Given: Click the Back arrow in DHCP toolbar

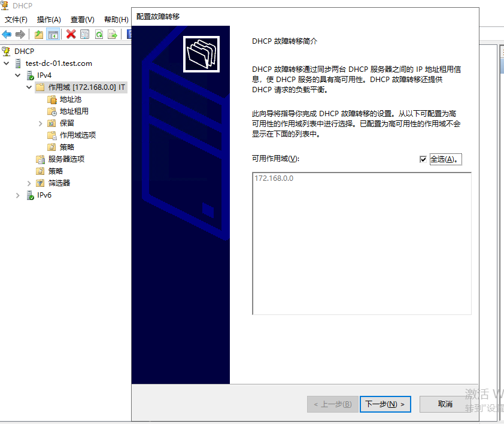Looking at the screenshot, I should coord(7,34).
